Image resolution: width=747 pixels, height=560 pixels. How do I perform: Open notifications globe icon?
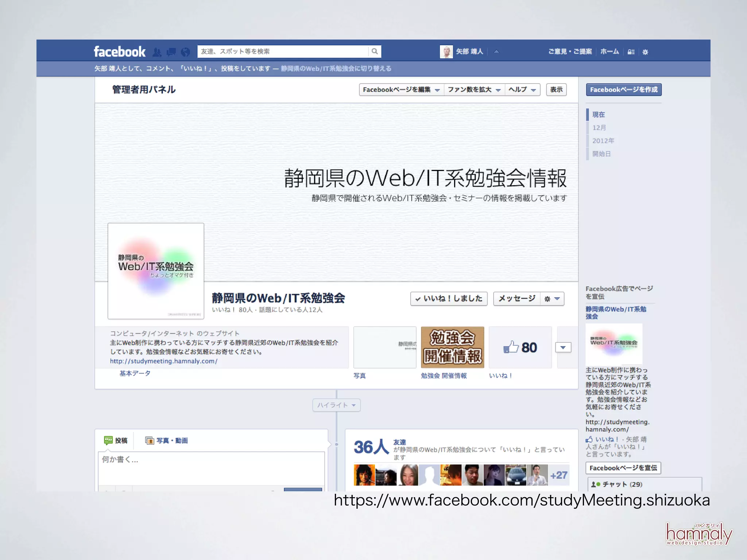[185, 52]
